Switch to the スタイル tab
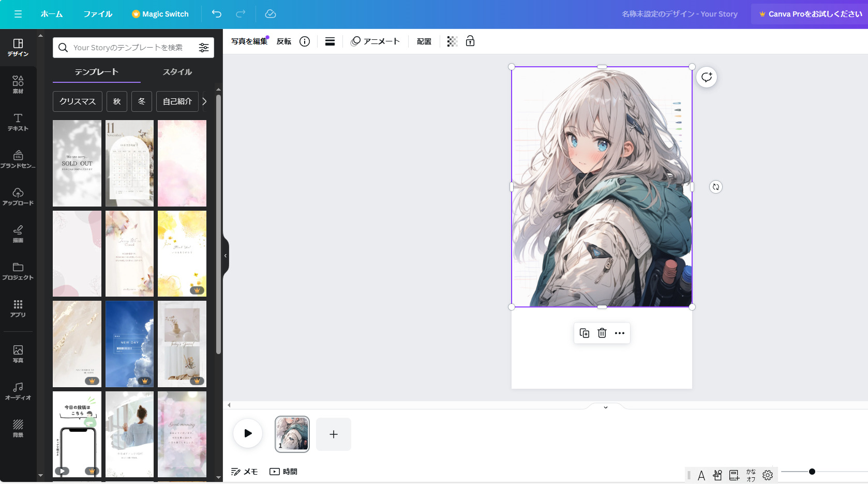Image resolution: width=868 pixels, height=484 pixels. 177,72
